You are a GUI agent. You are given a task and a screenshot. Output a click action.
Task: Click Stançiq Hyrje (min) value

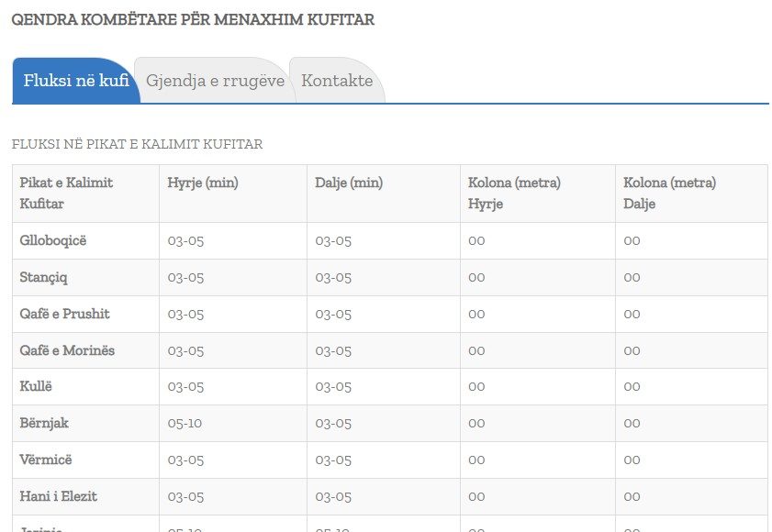[185, 278]
